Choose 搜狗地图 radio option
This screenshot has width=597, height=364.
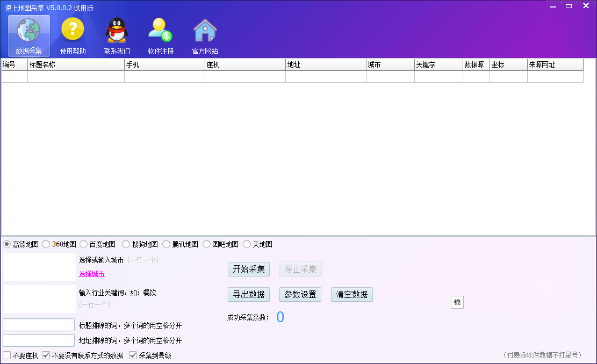point(126,244)
